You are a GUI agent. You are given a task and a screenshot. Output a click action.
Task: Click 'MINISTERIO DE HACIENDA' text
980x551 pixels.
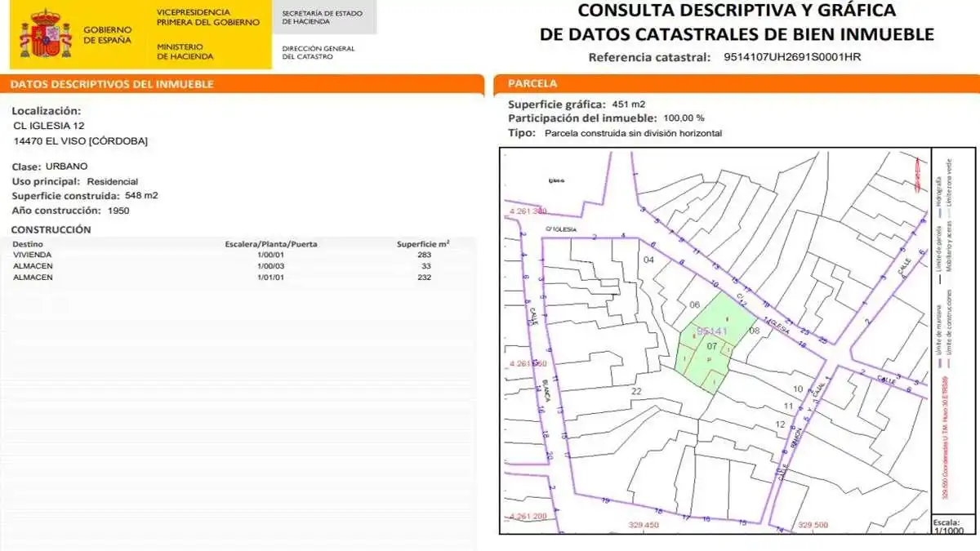(185, 51)
